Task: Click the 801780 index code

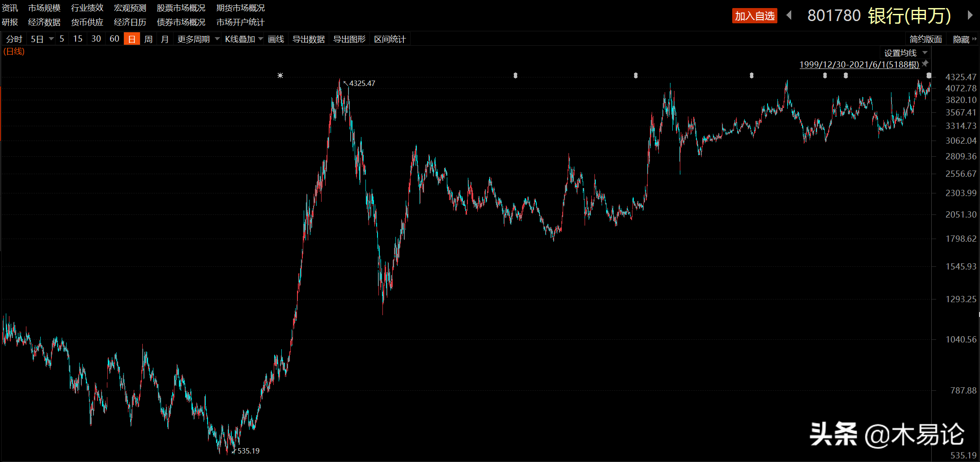Action: [834, 16]
